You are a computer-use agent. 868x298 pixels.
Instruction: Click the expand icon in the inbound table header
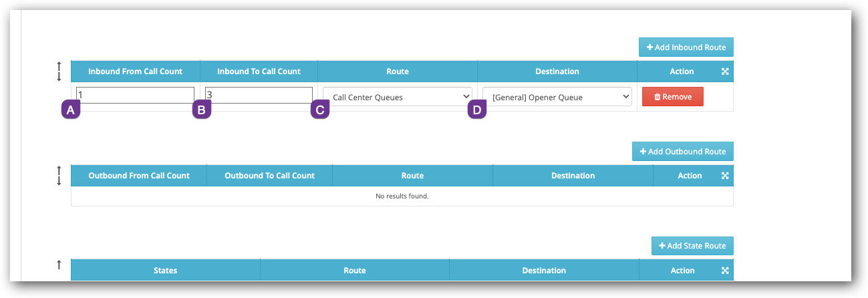pyautogui.click(x=725, y=71)
